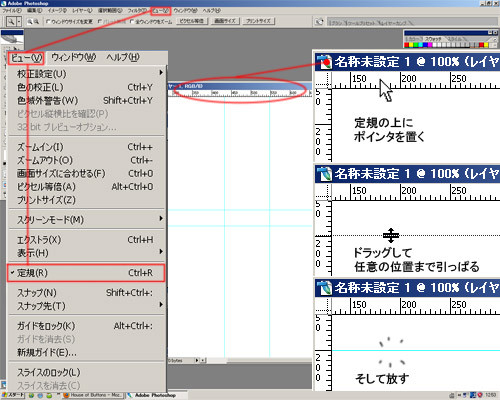Open the イメージ(I) menu in top menu bar
500x400 pixels.
57,11
